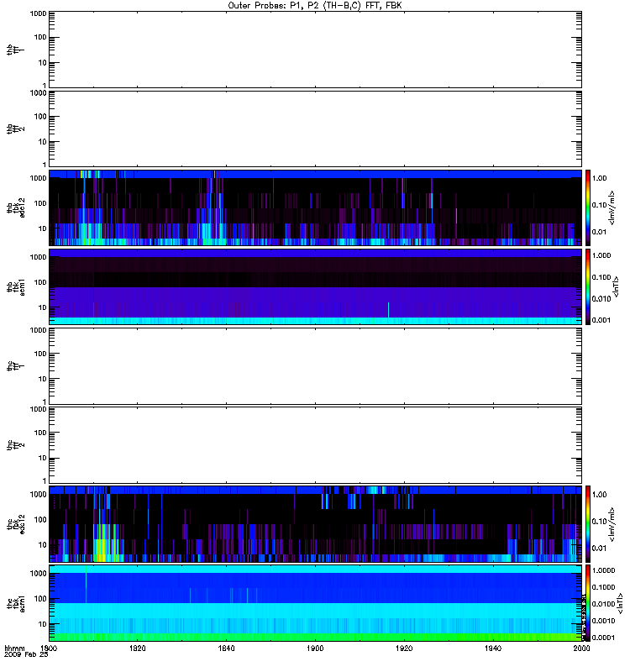630x672 pixels.
Task: Click the 1000 y-tick of thb fff 1 panel
Action: [38, 13]
